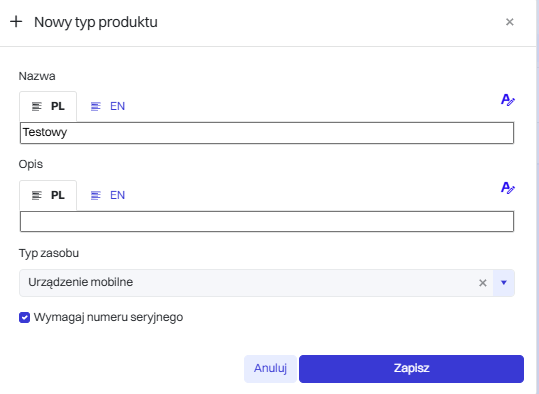The width and height of the screenshot is (539, 394).
Task: Click the text-lines icon in Nazwa PL tab
Action: [x=37, y=107]
